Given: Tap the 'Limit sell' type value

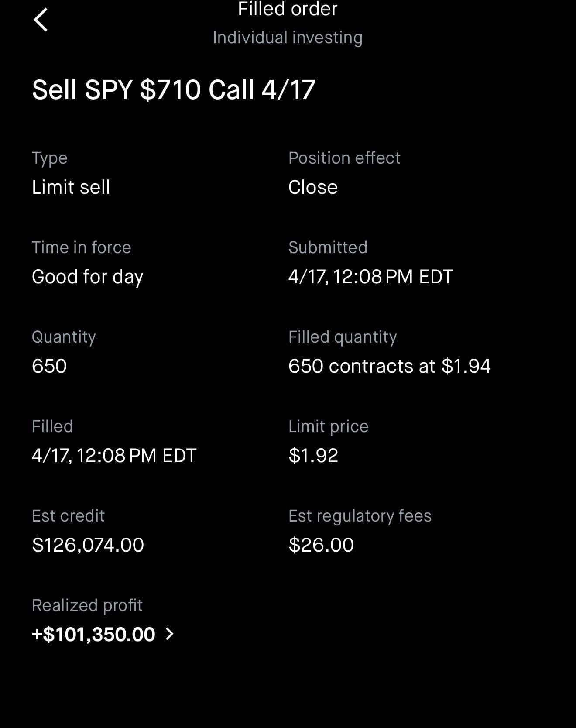Looking at the screenshot, I should click(71, 187).
